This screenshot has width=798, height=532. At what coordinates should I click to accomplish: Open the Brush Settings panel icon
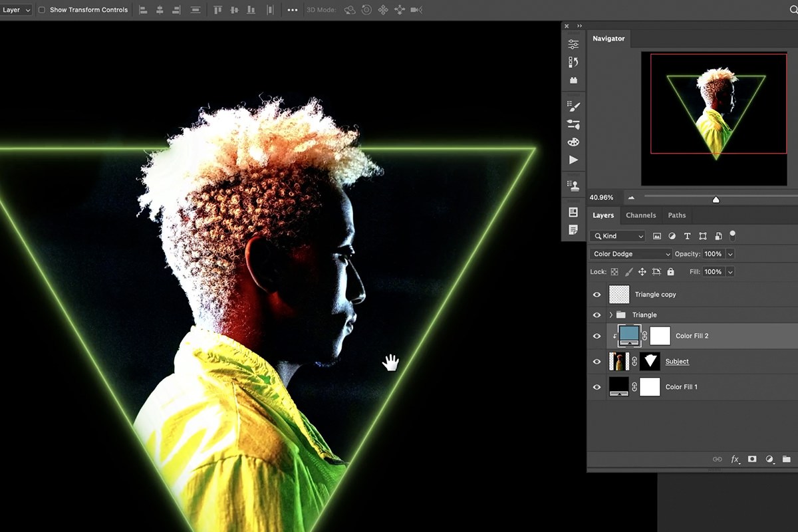pyautogui.click(x=573, y=106)
